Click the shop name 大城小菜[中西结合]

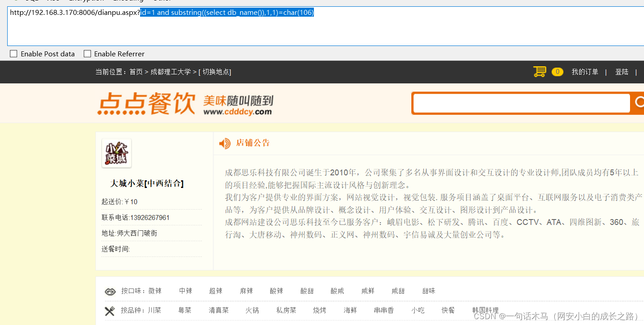[x=147, y=183]
